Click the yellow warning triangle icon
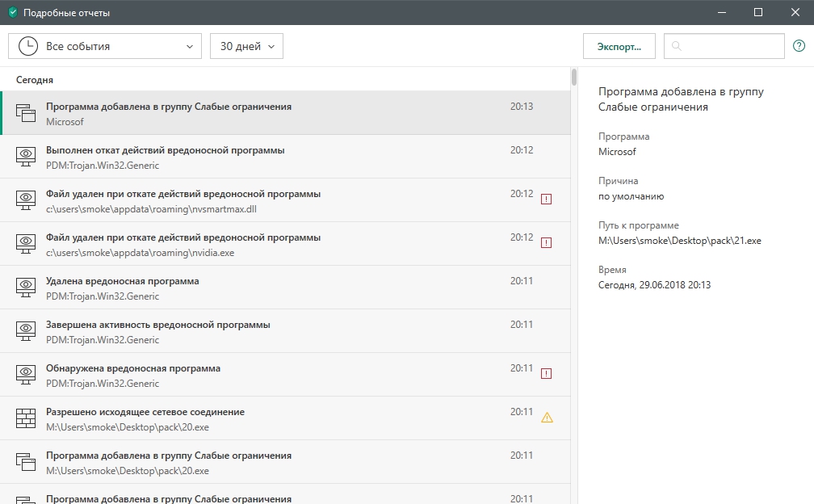 coord(547,418)
